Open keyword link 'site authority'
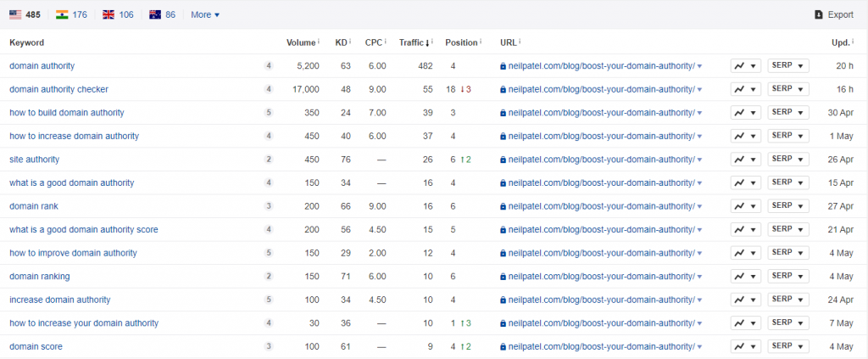The width and height of the screenshot is (868, 359). point(34,159)
